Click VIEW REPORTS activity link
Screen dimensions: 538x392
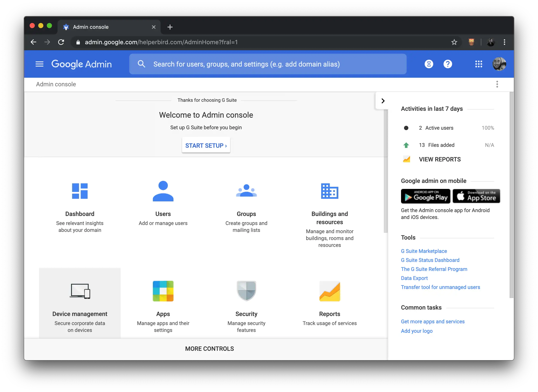pos(440,159)
